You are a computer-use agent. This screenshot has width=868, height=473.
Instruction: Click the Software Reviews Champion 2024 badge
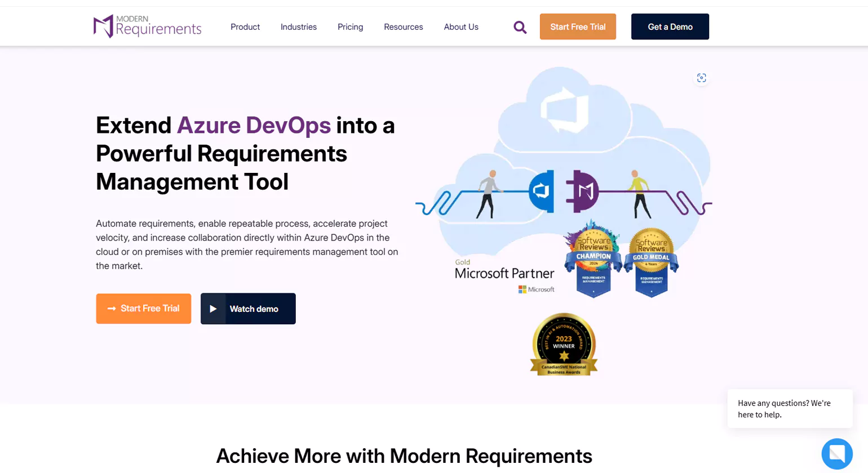pyautogui.click(x=592, y=256)
